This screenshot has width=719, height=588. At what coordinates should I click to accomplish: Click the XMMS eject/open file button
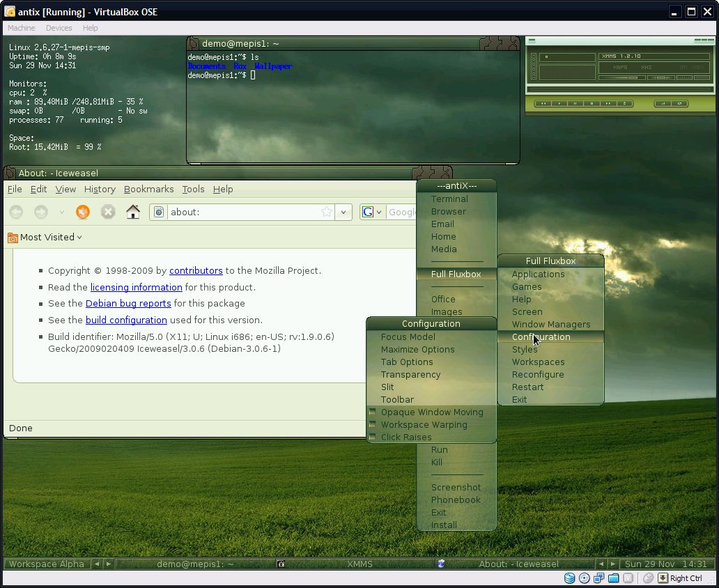pos(624,104)
